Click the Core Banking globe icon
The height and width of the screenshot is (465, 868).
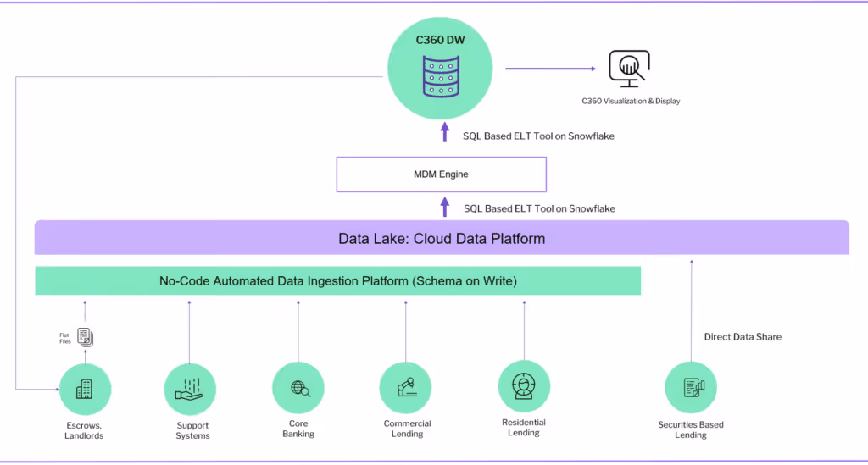pyautogui.click(x=300, y=389)
